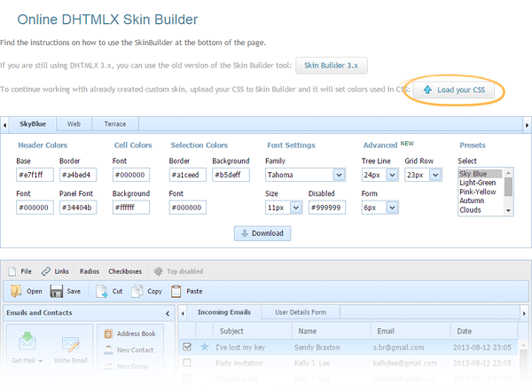The width and height of the screenshot is (532, 392).
Task: Click the Sendy Braxton name cell
Action: coord(317,348)
